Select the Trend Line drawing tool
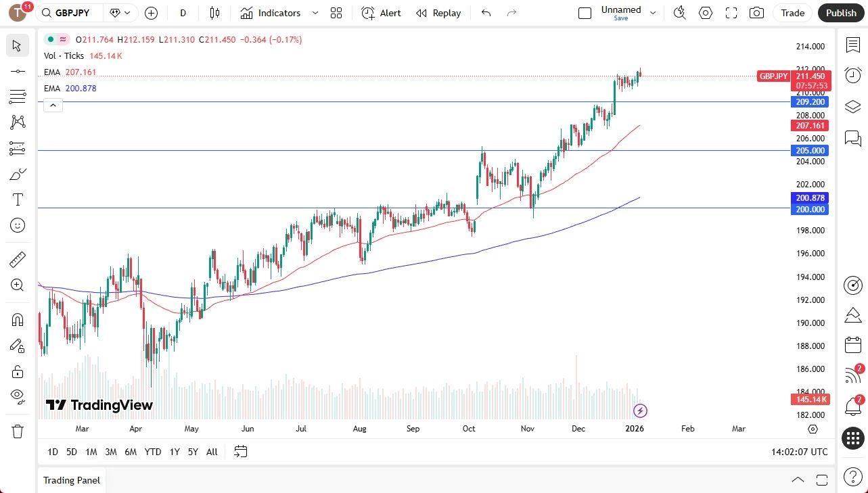Image resolution: width=868 pixels, height=493 pixels. 18,71
